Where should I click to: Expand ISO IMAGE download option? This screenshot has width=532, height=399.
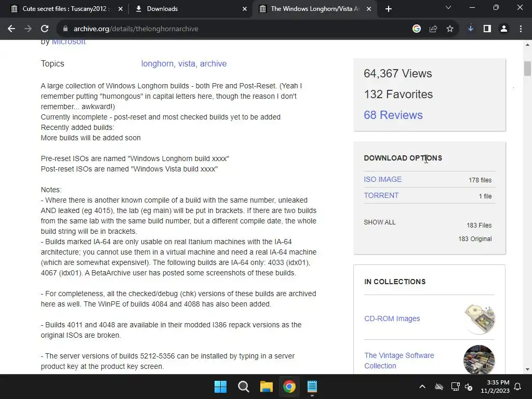383,179
